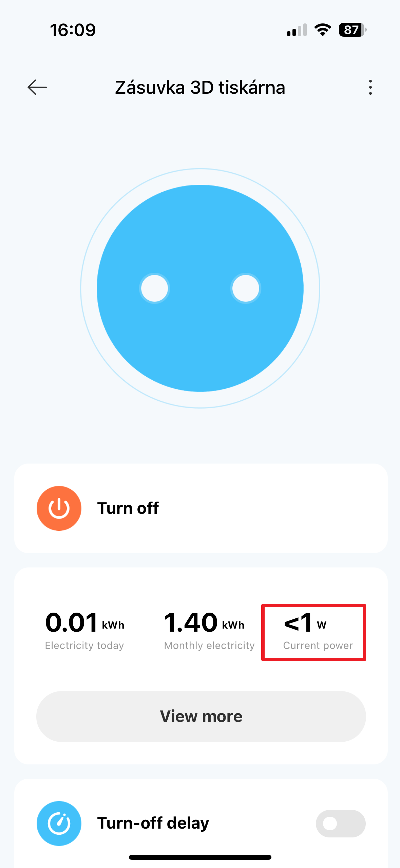
Task: Open the Electricity today 0.01 kWh stat
Action: coord(85,630)
